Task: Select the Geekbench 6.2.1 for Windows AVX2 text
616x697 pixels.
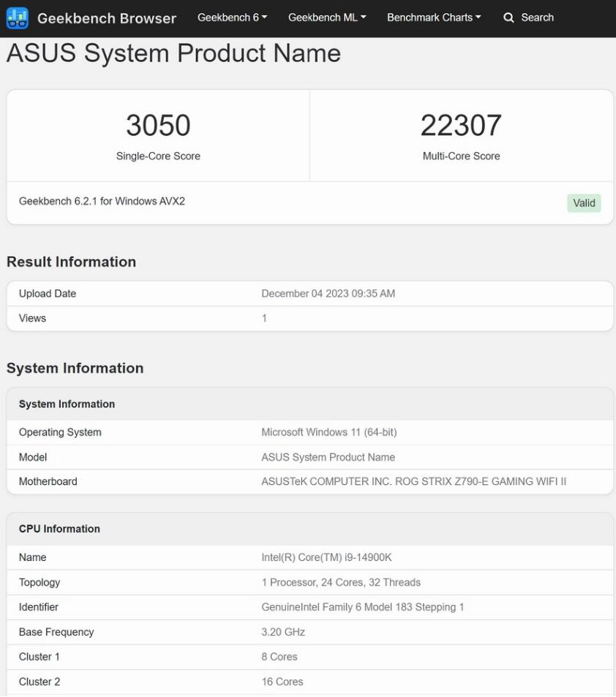Action: pyautogui.click(x=102, y=201)
